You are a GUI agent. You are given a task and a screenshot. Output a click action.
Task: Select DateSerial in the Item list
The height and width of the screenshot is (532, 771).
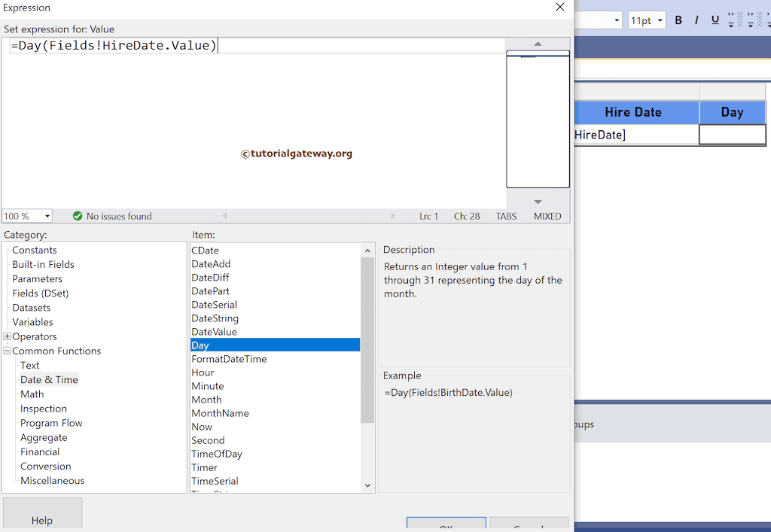(276, 305)
